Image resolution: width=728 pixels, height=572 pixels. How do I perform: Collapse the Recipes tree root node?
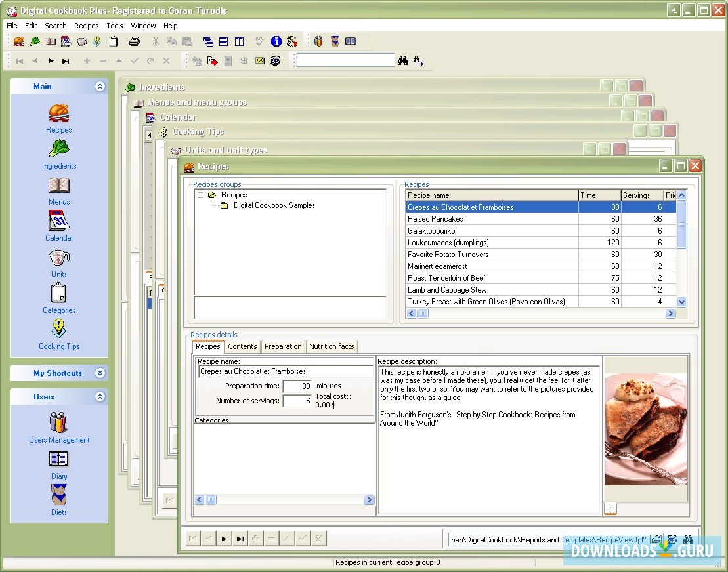pyautogui.click(x=201, y=195)
